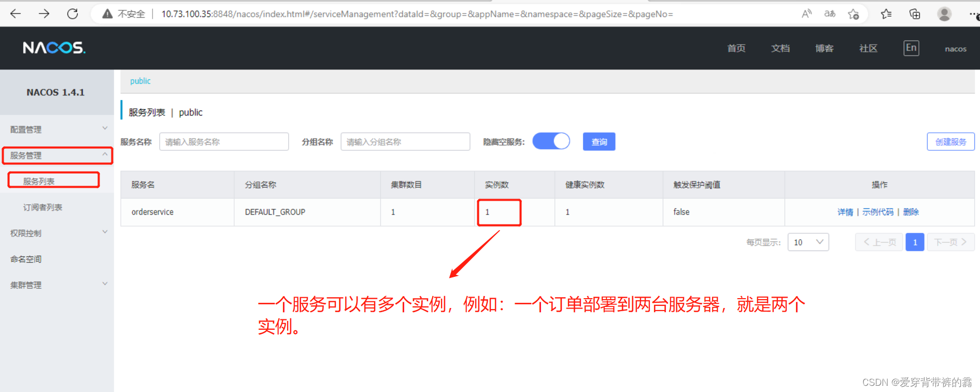Open the read aloud icon in address bar
The height and width of the screenshot is (392, 980).
click(806, 14)
